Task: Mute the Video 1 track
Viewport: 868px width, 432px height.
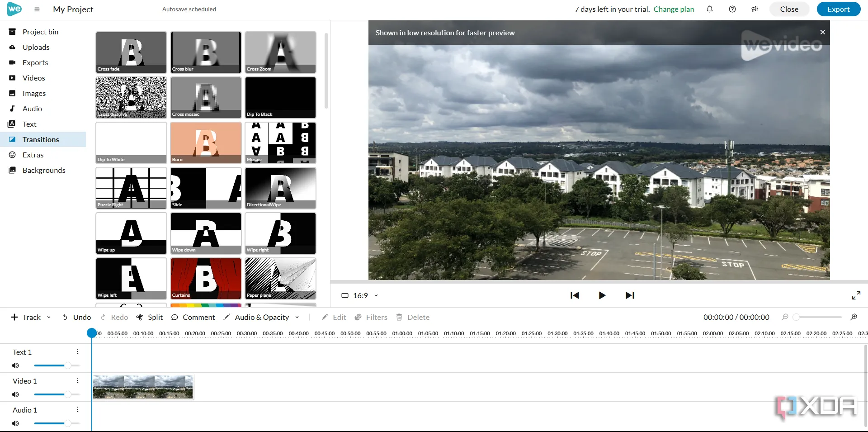Action: pyautogui.click(x=15, y=394)
